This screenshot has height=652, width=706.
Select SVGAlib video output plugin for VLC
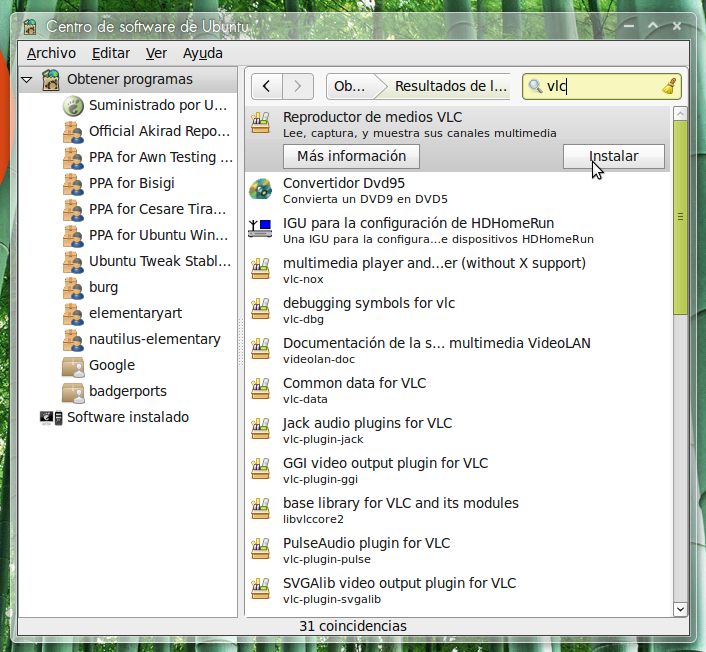point(459,591)
